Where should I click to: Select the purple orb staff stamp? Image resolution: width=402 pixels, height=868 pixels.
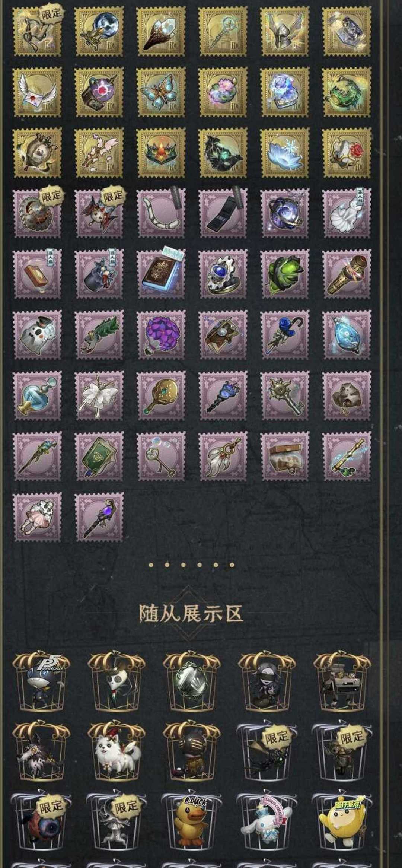[x=99, y=517]
